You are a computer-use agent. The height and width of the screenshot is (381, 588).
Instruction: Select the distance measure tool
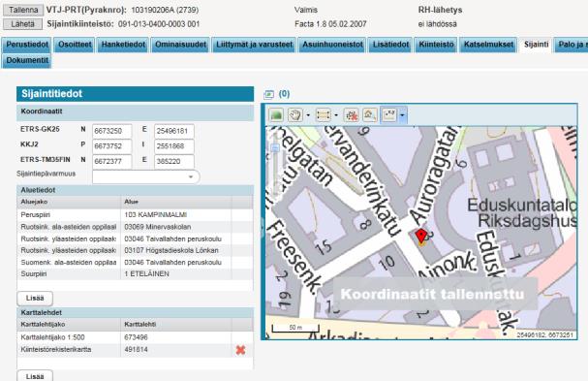click(323, 114)
